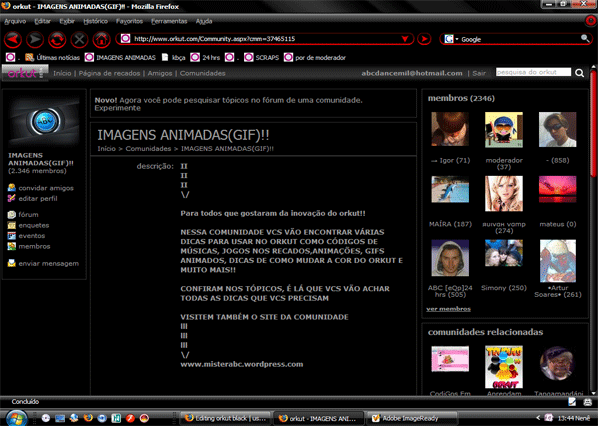The width and height of the screenshot is (598, 426).
Task: Open the Últimas notícias feed bookmark
Action: pyautogui.click(x=52, y=58)
